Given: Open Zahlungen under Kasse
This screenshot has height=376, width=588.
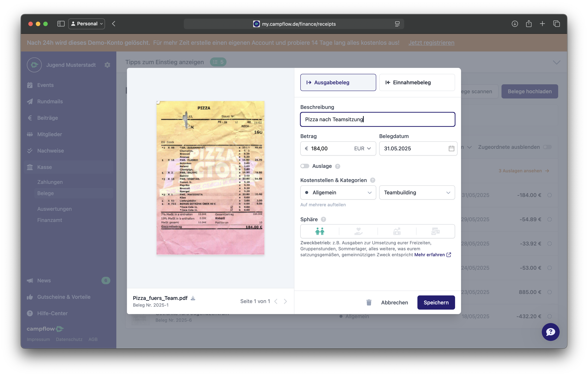Looking at the screenshot, I should pos(50,182).
